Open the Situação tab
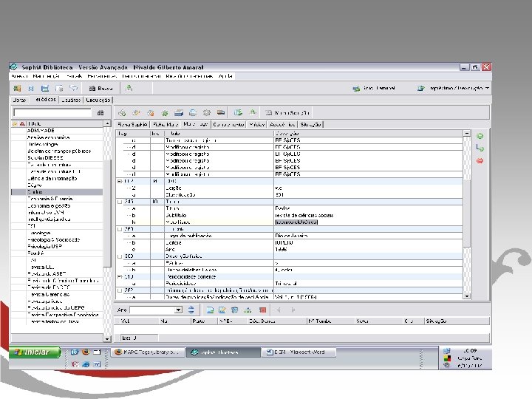The height and width of the screenshot is (399, 532). click(x=310, y=125)
